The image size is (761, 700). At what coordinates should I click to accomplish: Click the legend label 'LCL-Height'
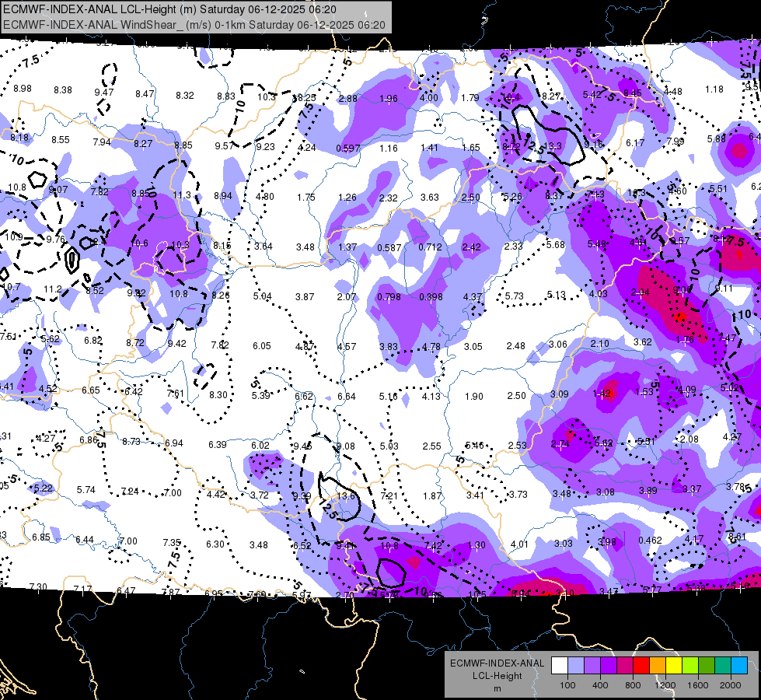[x=497, y=676]
